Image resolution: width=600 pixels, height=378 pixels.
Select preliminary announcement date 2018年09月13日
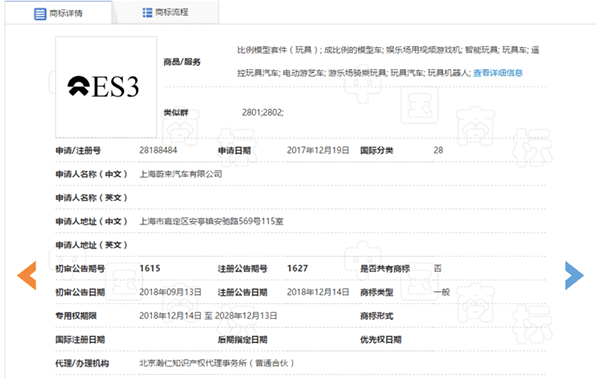(170, 292)
